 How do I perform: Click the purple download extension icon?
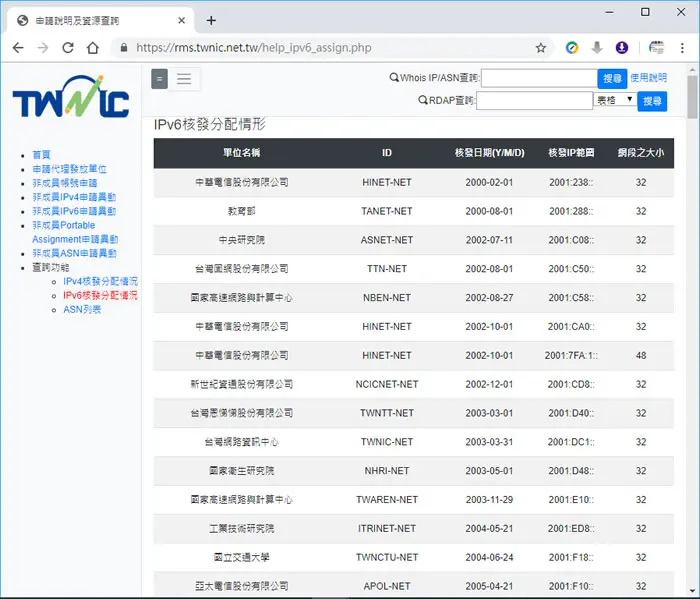tap(622, 47)
